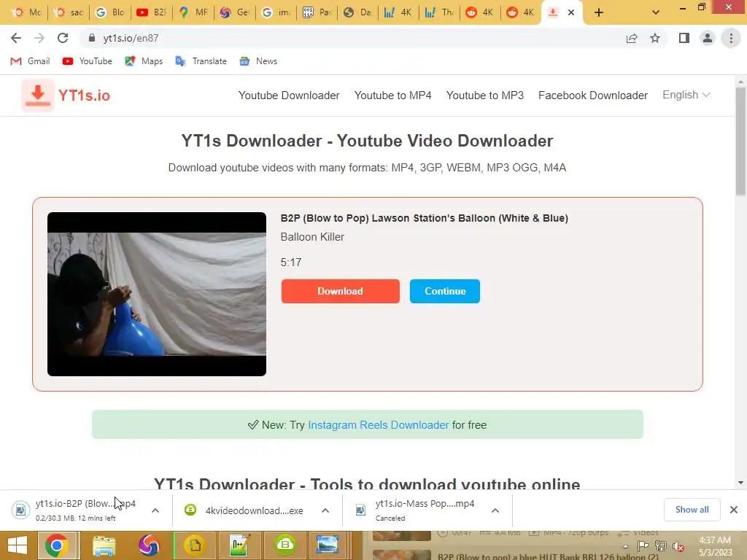
Task: Open the Translate bookmark
Action: [201, 61]
